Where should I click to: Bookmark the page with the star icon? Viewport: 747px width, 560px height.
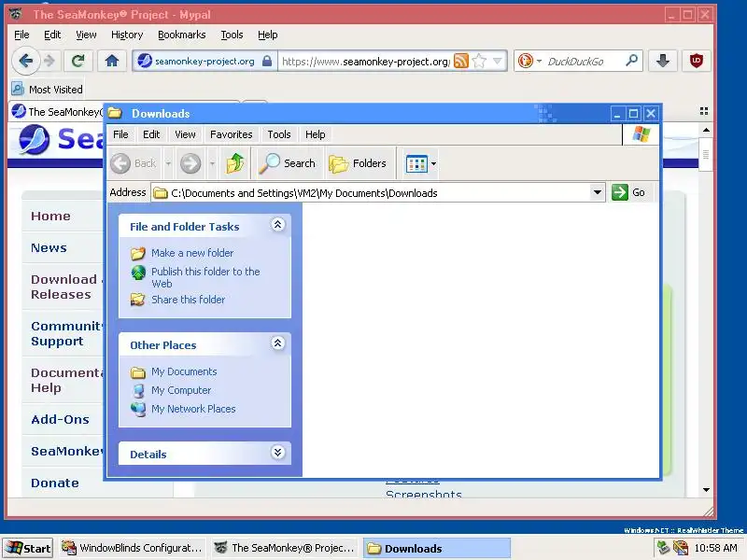tap(480, 61)
